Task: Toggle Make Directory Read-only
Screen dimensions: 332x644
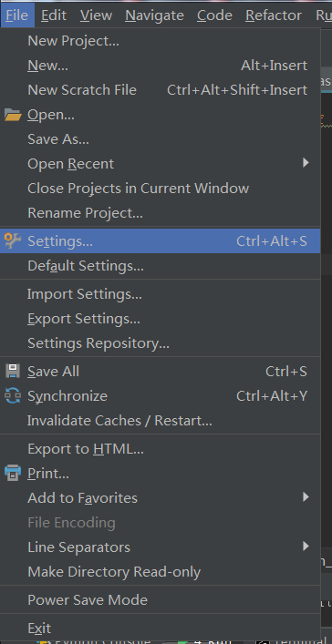Action: [160, 572]
